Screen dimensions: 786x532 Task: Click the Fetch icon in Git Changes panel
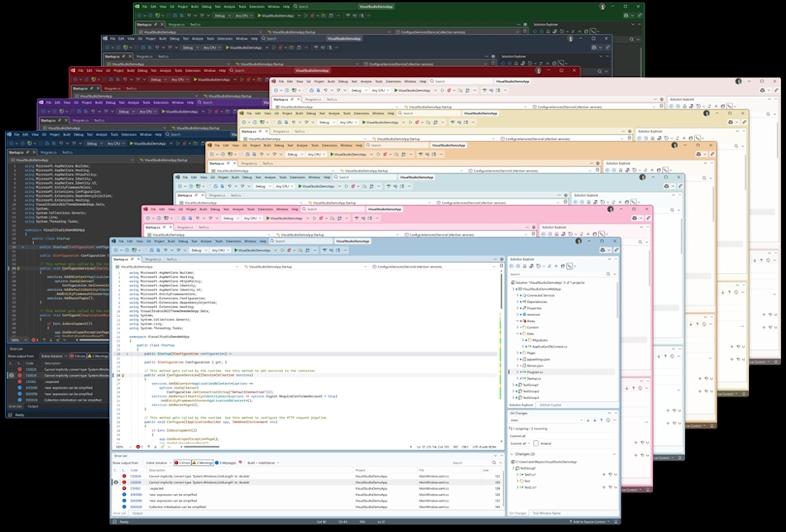[587, 420]
